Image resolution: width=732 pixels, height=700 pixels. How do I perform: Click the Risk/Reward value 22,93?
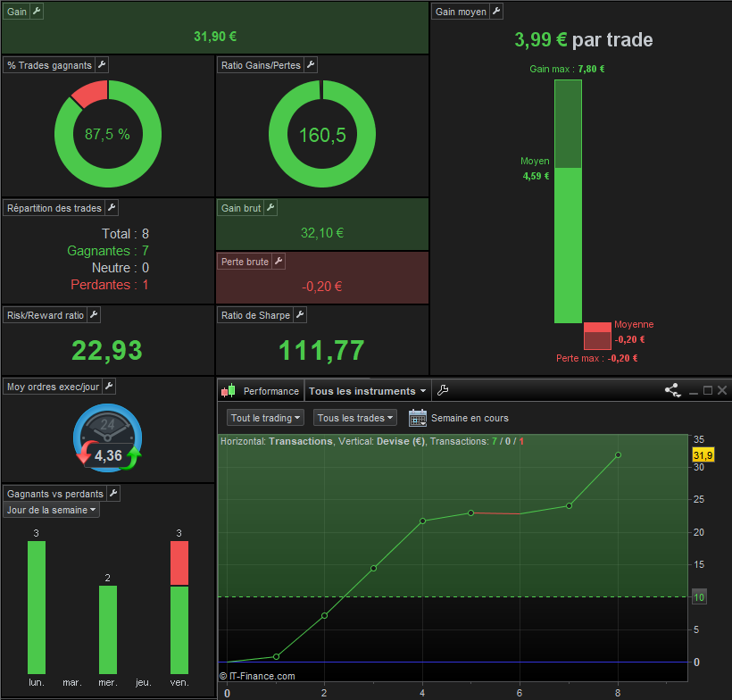pyautogui.click(x=107, y=350)
